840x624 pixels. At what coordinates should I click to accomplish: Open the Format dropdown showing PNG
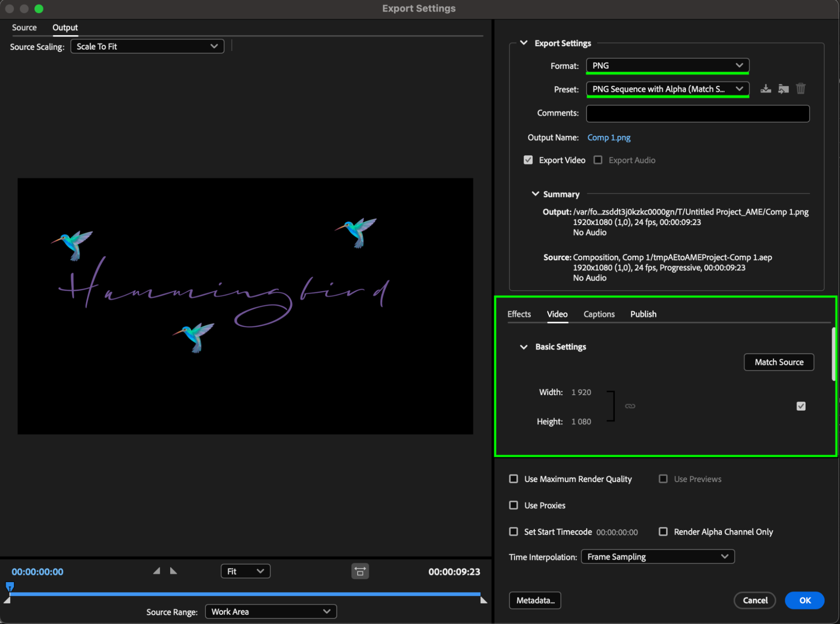coord(667,66)
